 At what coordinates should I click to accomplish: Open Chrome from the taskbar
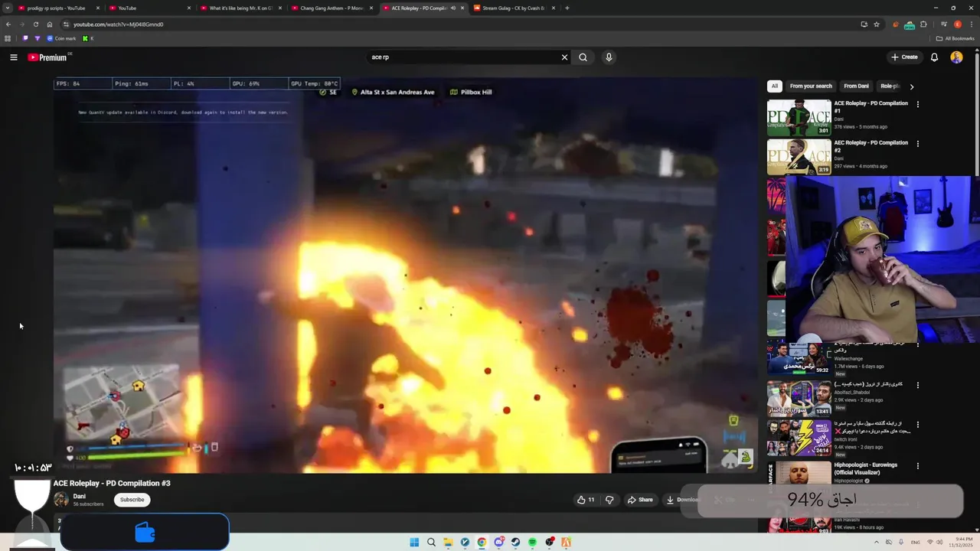tap(482, 543)
